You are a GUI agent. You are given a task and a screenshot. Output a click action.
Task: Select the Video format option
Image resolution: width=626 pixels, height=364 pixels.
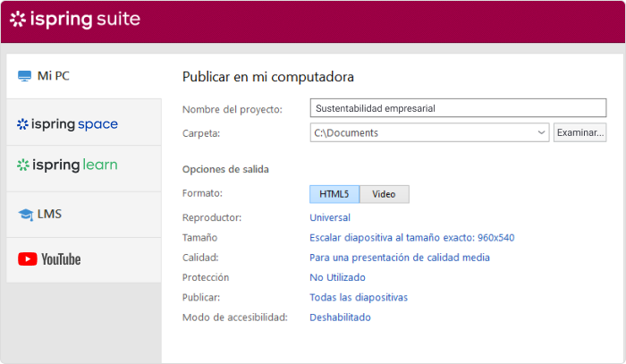(x=384, y=194)
